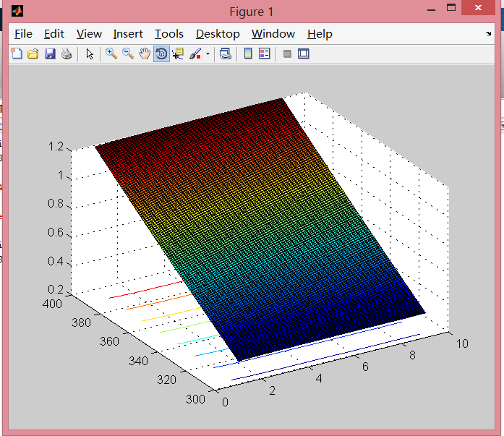Insert a colorbar from the toolbar
The height and width of the screenshot is (436, 504).
(x=248, y=54)
